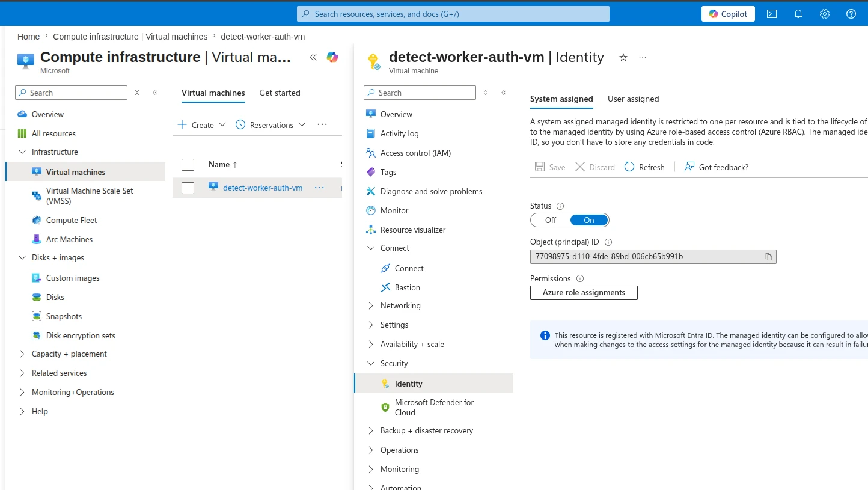Click Refresh in Identity toolbar
Viewport: 868px width, 490px height.
pos(644,167)
